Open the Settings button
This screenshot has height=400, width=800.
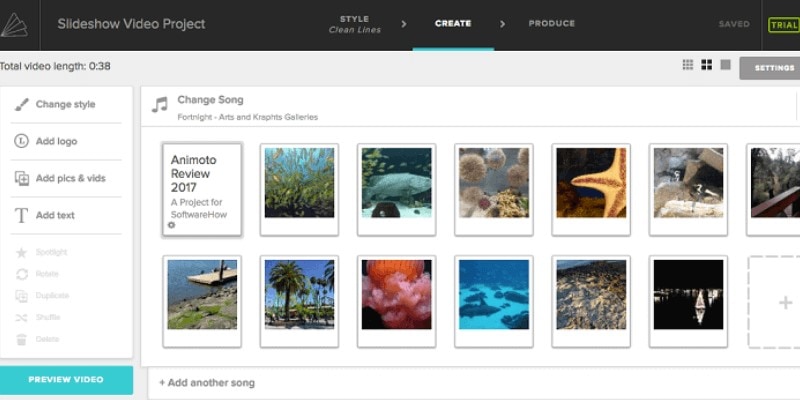(x=773, y=68)
